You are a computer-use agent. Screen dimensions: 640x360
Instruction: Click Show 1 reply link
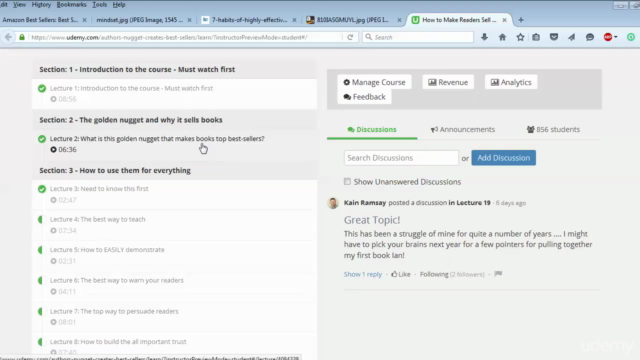(363, 274)
